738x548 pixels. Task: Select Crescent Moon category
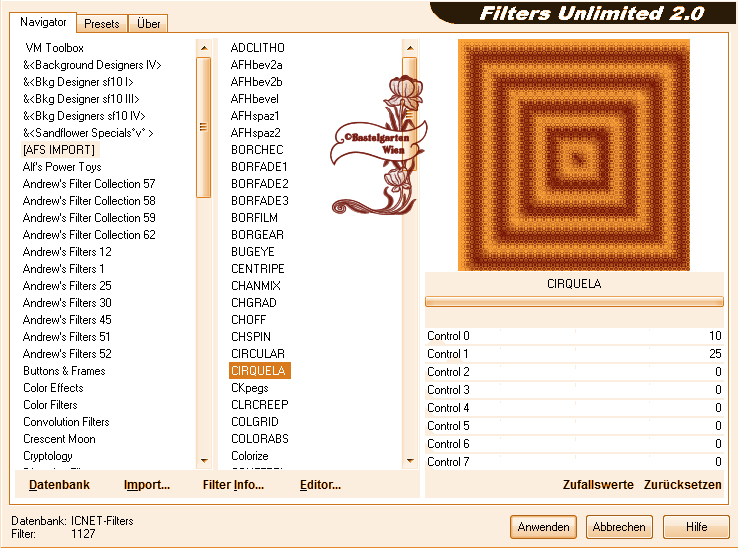click(59, 439)
